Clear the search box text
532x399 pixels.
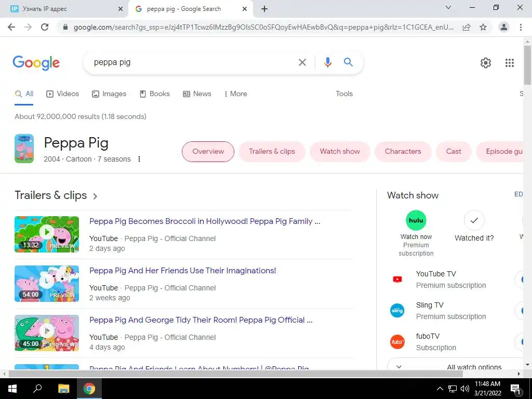point(302,62)
